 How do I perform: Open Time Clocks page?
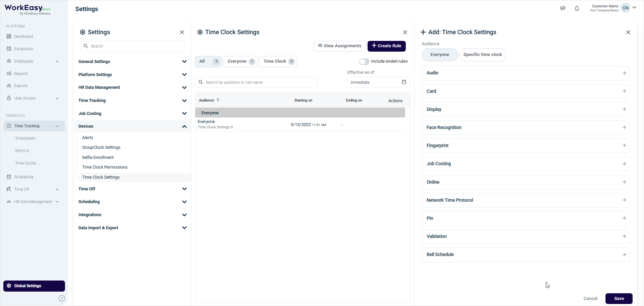(x=26, y=163)
